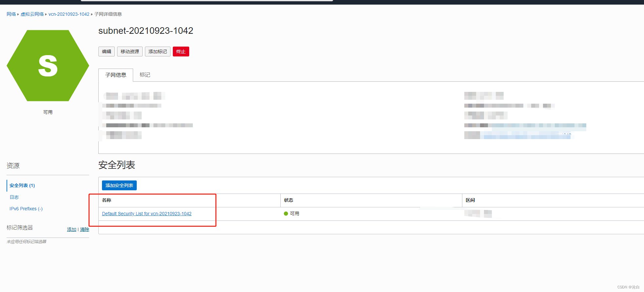Click the 可用 status in the security list row
Screen dimensions: 644x292
(x=292, y=214)
